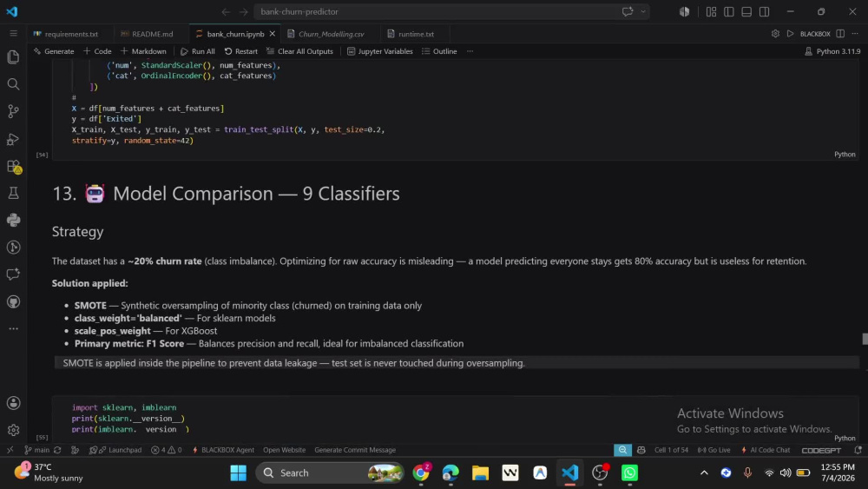Toggle the primary side bar

(729, 11)
